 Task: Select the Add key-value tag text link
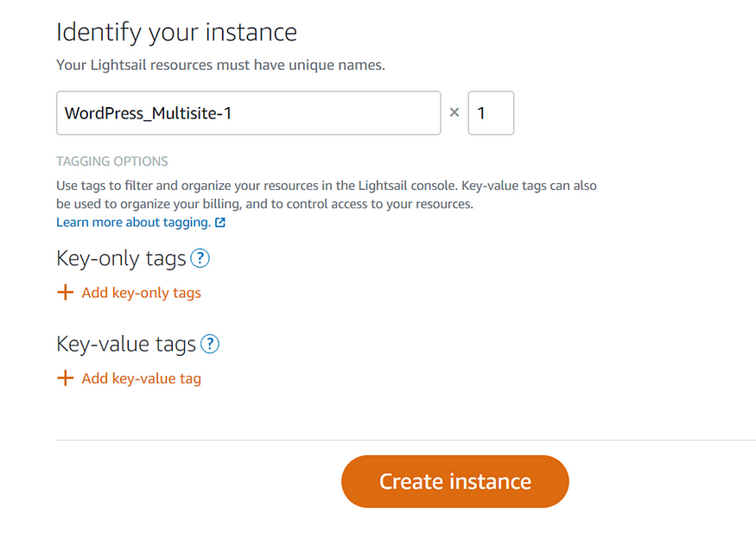click(x=142, y=378)
